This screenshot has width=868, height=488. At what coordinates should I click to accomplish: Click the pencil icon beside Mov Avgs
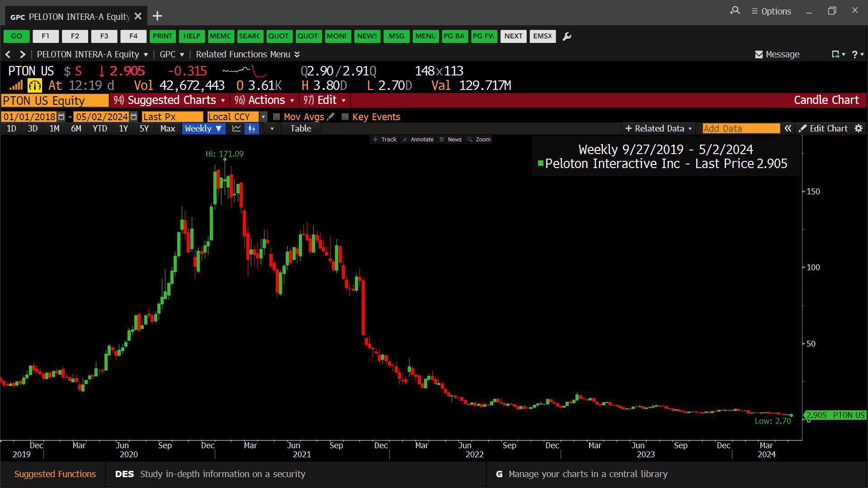coord(331,117)
